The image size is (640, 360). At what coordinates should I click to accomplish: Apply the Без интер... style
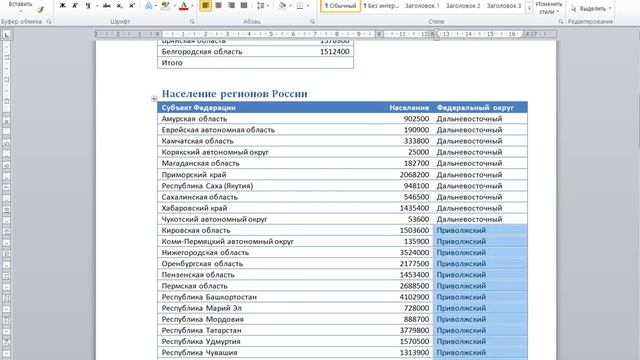[381, 6]
